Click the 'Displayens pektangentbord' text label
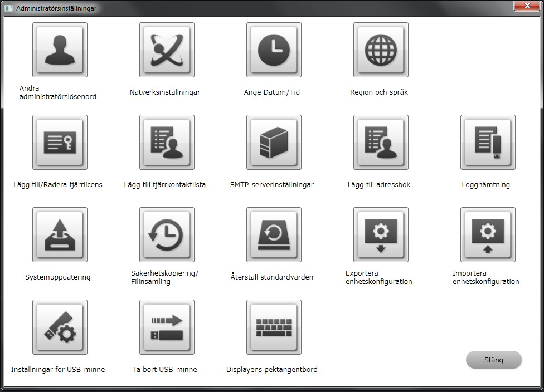The image size is (544, 392). [x=271, y=370]
